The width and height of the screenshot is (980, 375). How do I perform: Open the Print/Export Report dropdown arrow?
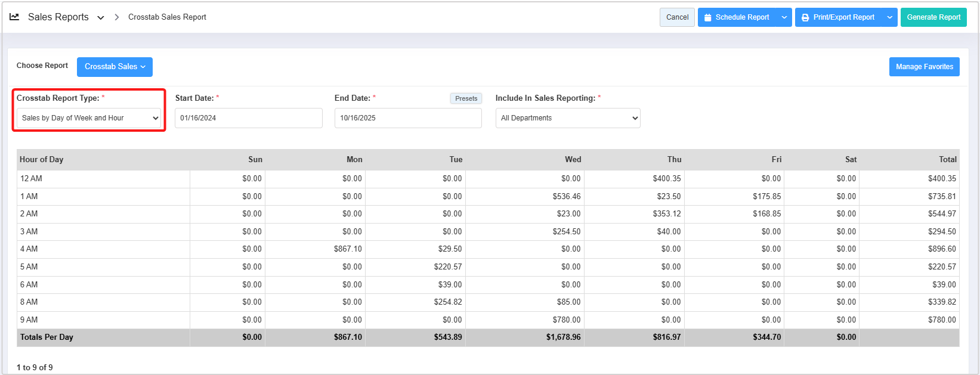[x=890, y=17]
